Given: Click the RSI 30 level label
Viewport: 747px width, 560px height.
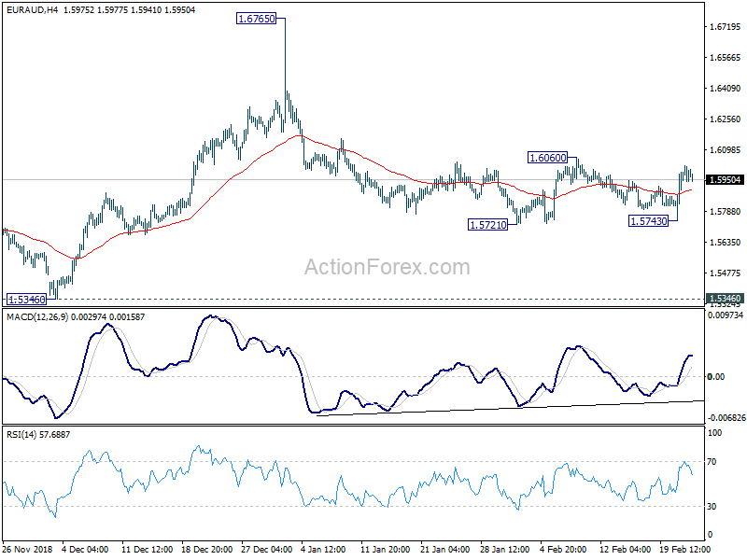Looking at the screenshot, I should (x=712, y=507).
